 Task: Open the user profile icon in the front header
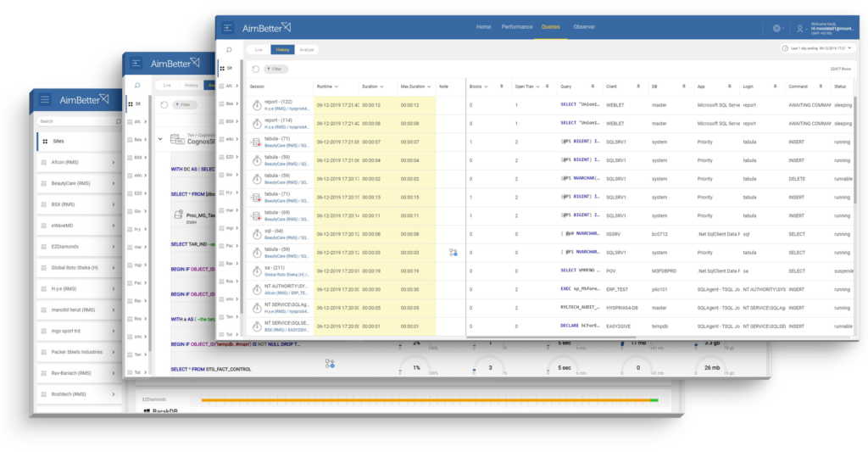pyautogui.click(x=800, y=28)
